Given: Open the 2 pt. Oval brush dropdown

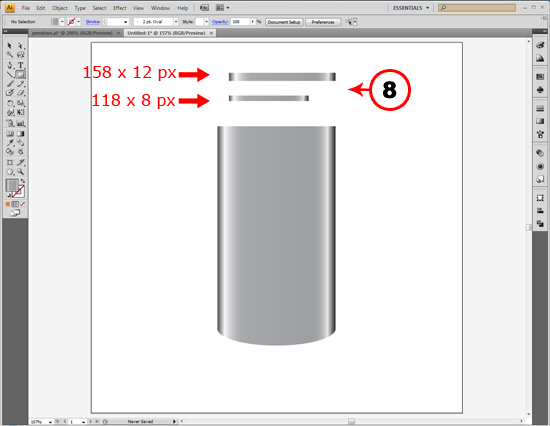Looking at the screenshot, I should coord(176,22).
